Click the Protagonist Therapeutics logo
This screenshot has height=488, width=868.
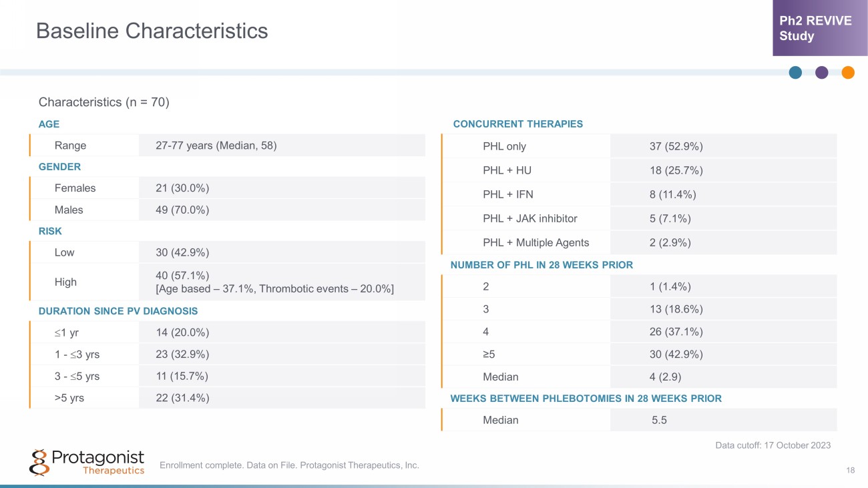pos(87,462)
